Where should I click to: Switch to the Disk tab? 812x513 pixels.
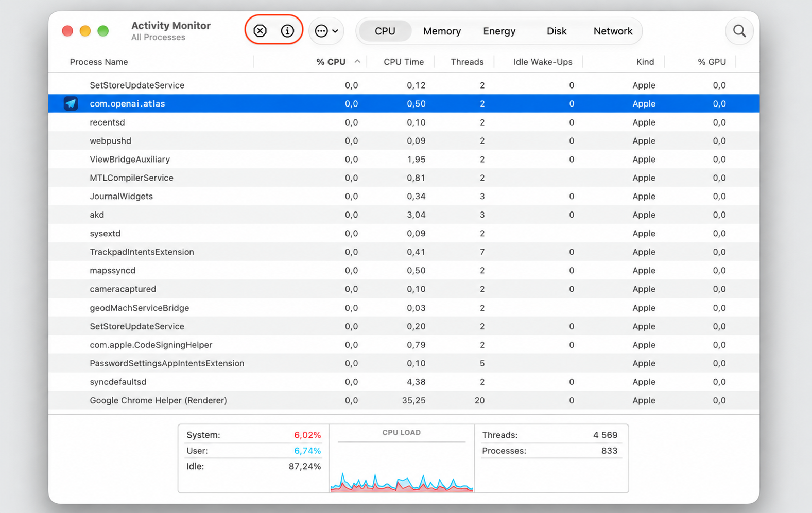(557, 31)
